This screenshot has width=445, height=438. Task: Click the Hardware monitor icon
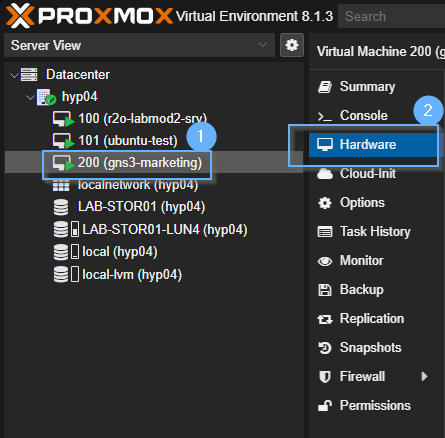point(325,145)
